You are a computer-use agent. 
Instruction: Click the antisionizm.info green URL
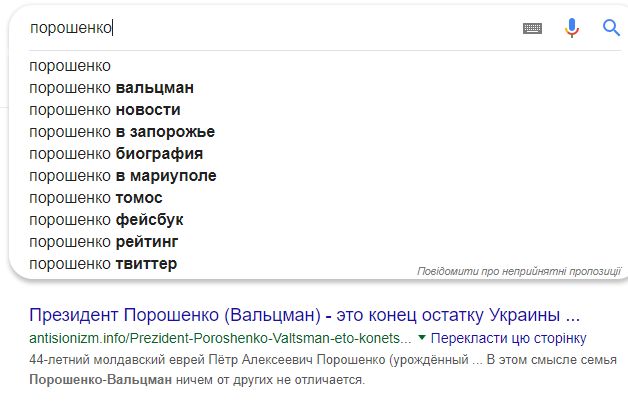tap(220, 338)
